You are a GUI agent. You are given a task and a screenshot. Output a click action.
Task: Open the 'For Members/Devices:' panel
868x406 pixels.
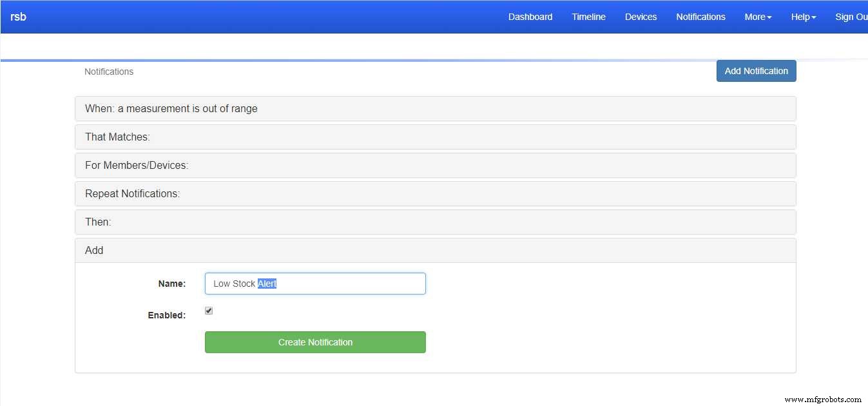(137, 166)
